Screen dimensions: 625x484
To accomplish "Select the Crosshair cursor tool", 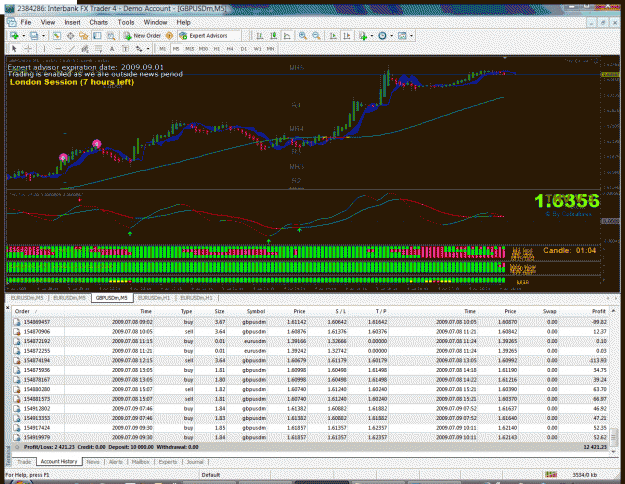I will pos(28,49).
